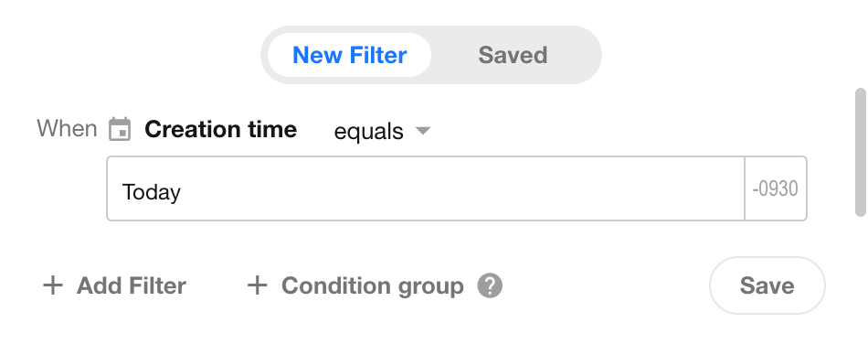Click the calendar icon beside Creation time
Image resolution: width=868 pixels, height=355 pixels.
[x=120, y=129]
